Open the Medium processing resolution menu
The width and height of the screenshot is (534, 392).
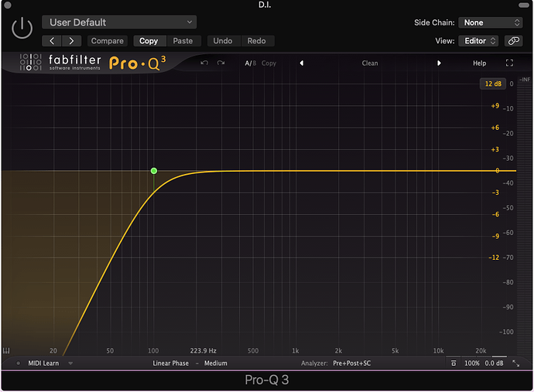(216, 363)
